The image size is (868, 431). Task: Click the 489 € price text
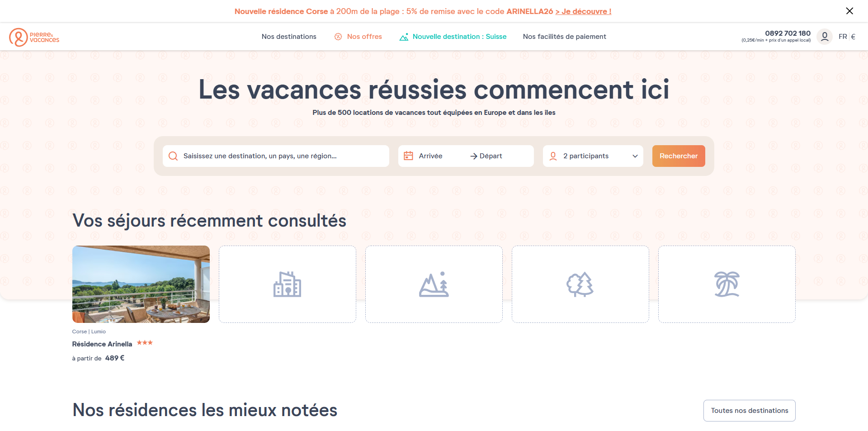pos(115,358)
